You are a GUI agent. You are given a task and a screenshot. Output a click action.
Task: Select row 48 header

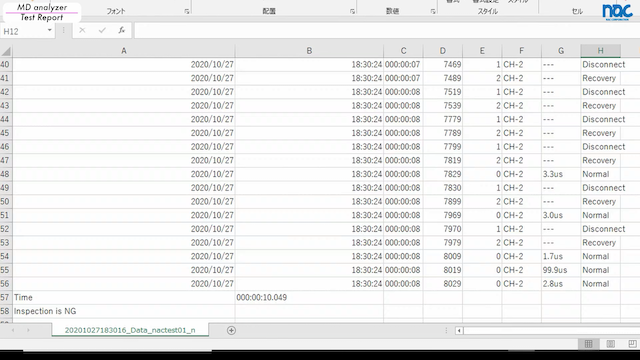click(5, 174)
